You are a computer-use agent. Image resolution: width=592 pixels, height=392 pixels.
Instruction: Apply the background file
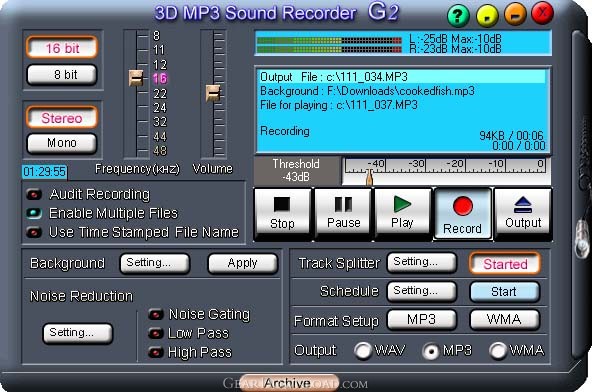(x=243, y=263)
